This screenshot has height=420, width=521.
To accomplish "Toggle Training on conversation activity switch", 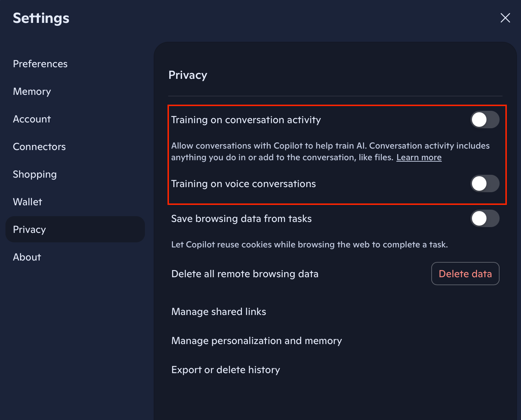I will [485, 120].
